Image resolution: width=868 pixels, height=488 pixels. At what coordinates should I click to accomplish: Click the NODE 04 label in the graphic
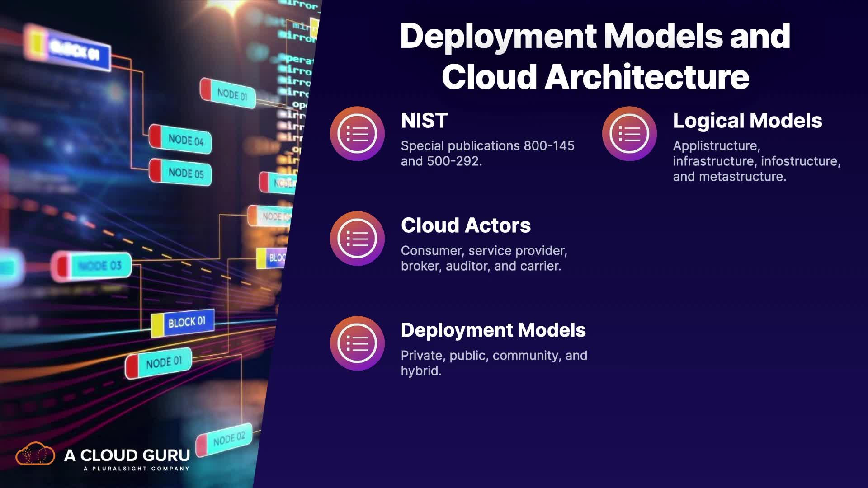(x=185, y=140)
